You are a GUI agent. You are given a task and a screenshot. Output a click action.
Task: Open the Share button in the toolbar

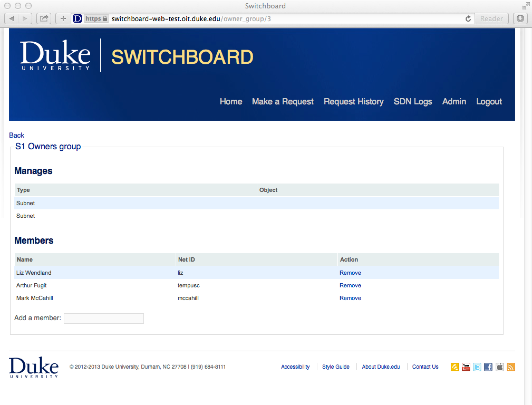tap(44, 19)
